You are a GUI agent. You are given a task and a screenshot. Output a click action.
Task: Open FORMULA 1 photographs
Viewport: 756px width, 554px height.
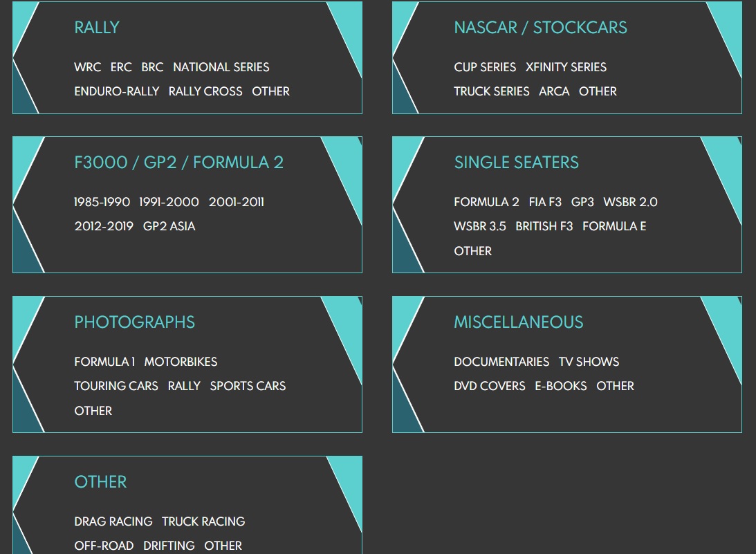pos(104,362)
